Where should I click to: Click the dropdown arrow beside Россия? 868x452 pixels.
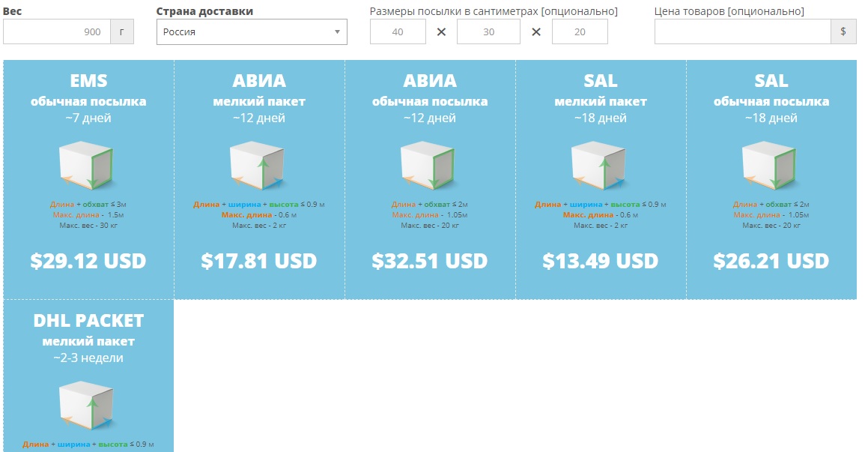point(337,31)
